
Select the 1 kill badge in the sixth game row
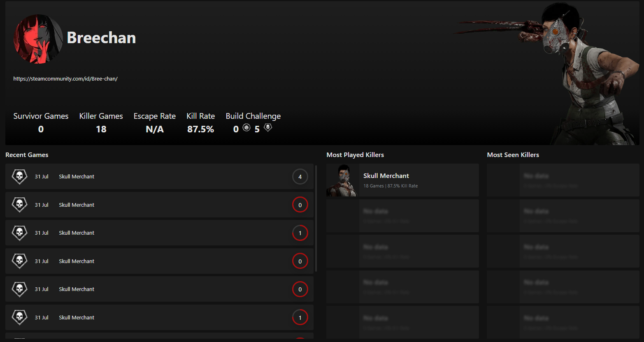[300, 317]
